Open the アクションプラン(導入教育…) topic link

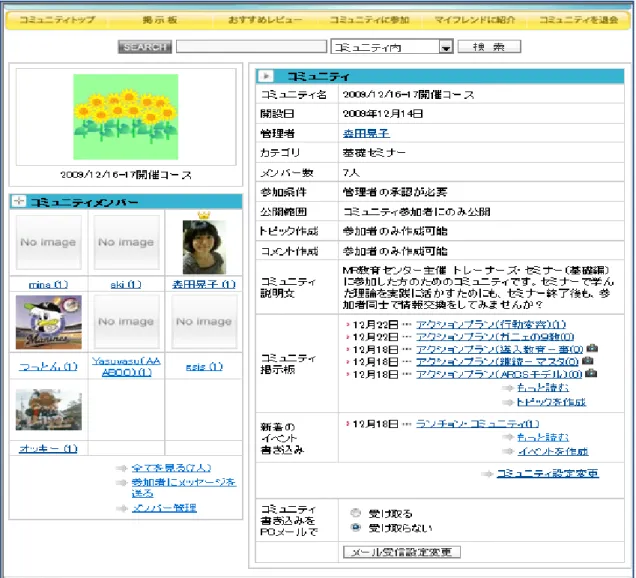(499, 349)
